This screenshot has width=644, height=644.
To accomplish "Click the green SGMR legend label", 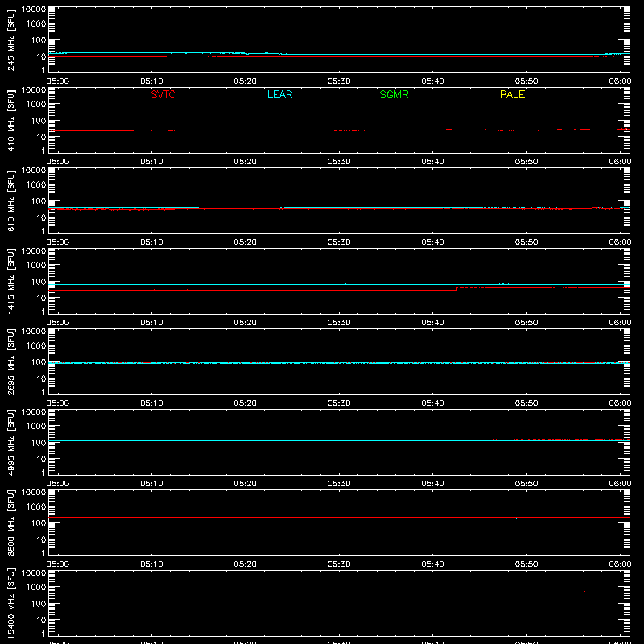I will pos(394,94).
